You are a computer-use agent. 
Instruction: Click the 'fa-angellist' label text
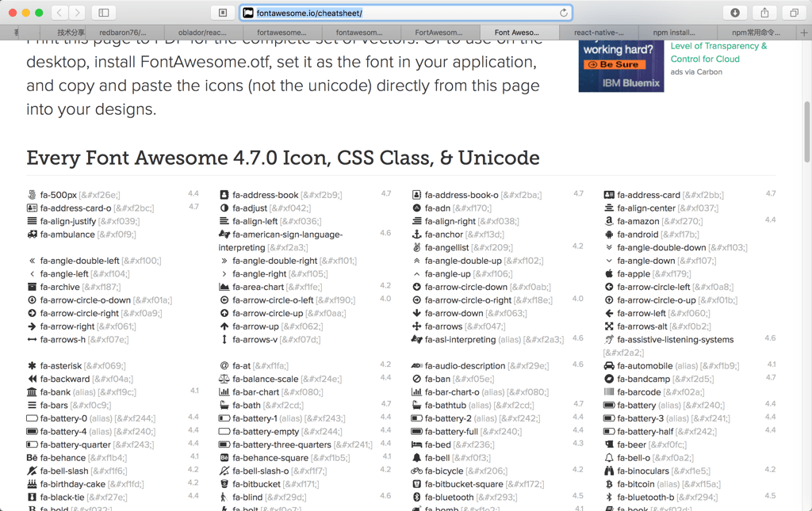click(x=446, y=248)
